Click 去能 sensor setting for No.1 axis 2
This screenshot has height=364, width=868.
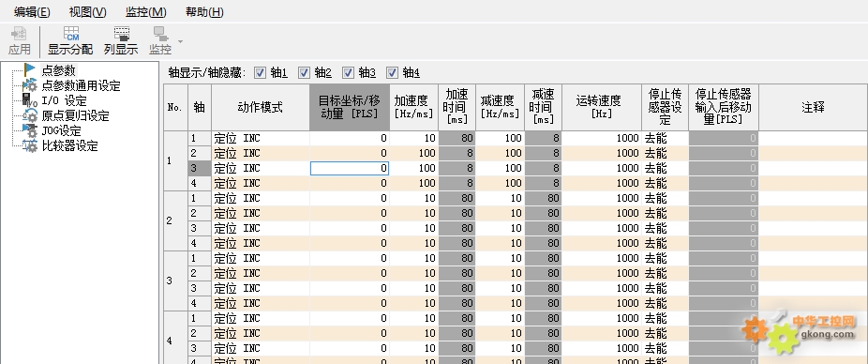666,153
